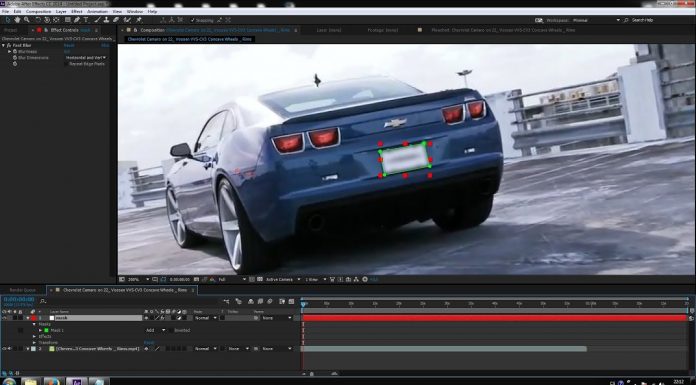Click the About link for Fast Blur
Screen dimensions: 696x385
point(105,45)
